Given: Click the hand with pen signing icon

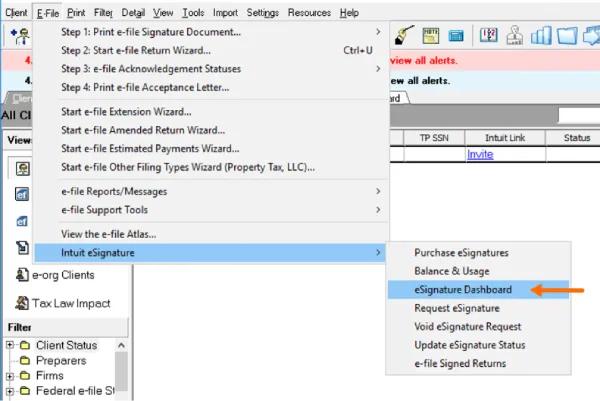Looking at the screenshot, I should (404, 35).
